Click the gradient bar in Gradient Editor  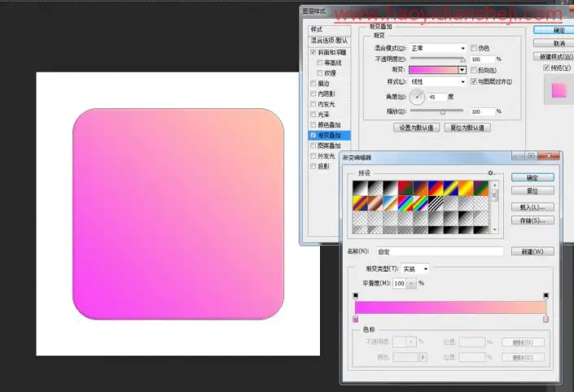[450, 307]
